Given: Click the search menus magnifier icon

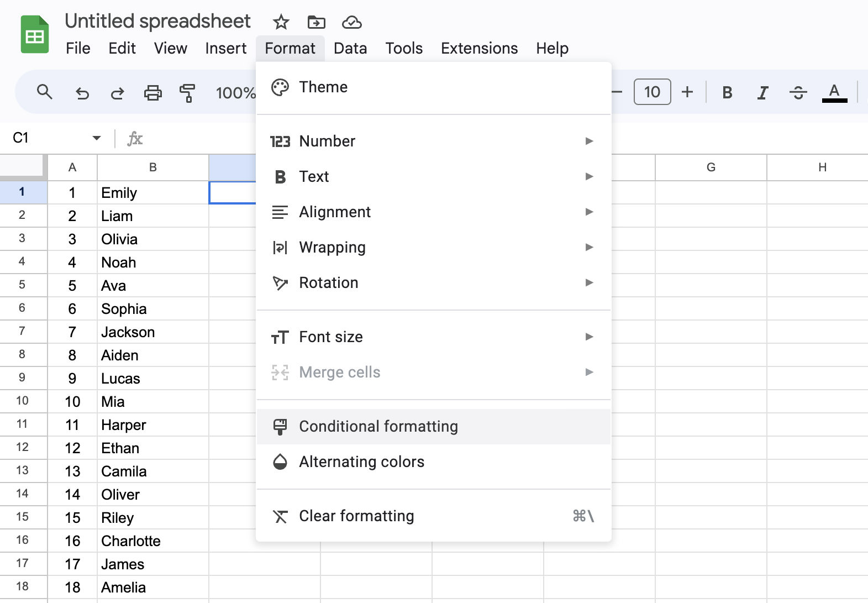Looking at the screenshot, I should pos(45,92).
